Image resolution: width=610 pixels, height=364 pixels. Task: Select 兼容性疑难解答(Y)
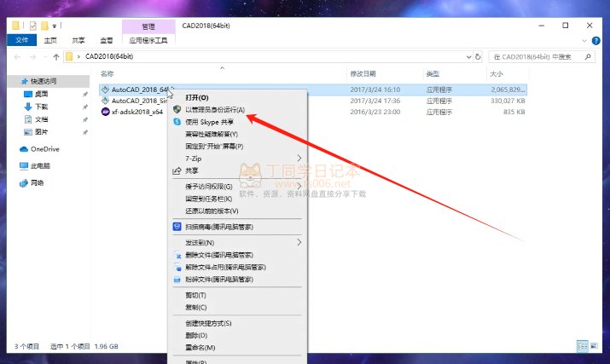click(212, 134)
